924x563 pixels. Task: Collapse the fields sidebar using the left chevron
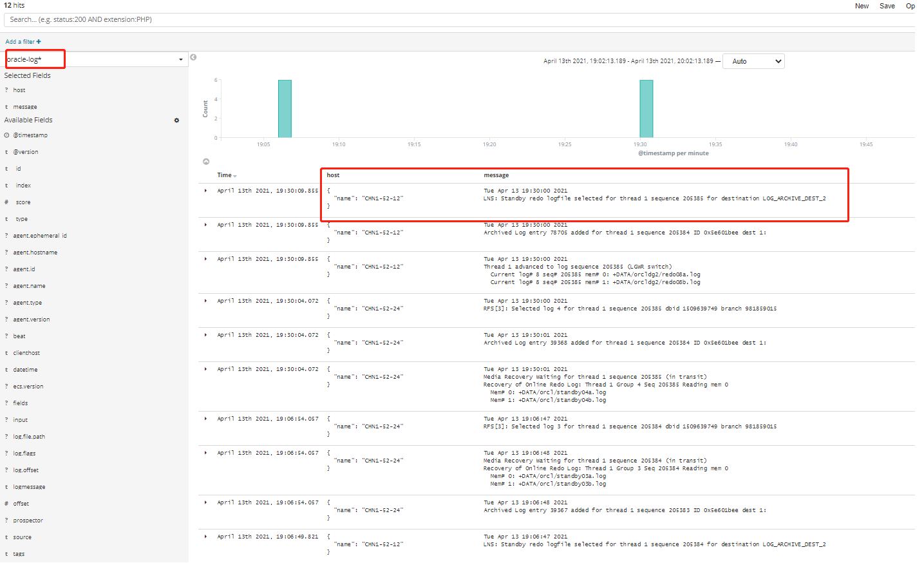click(x=193, y=57)
